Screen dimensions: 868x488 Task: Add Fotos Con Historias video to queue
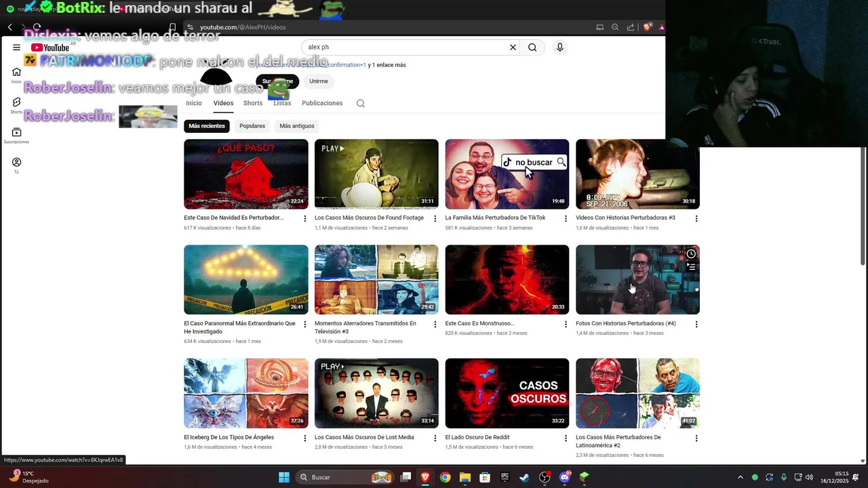pyautogui.click(x=690, y=267)
